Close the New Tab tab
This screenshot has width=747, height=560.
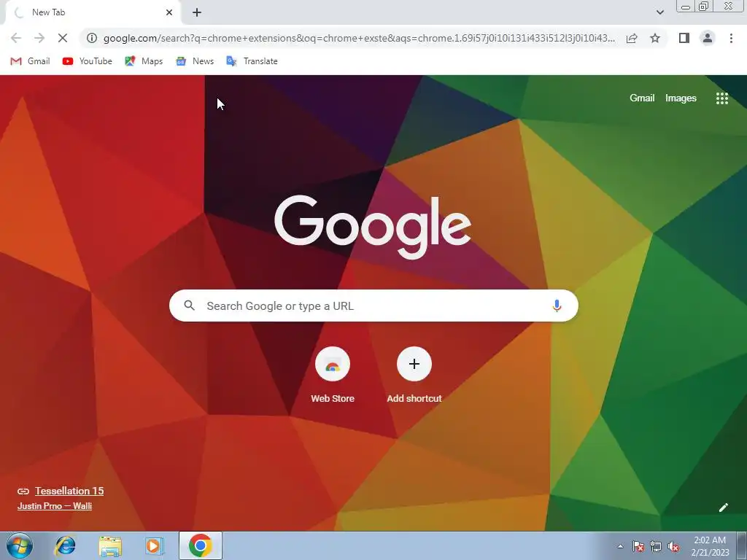[x=169, y=12]
